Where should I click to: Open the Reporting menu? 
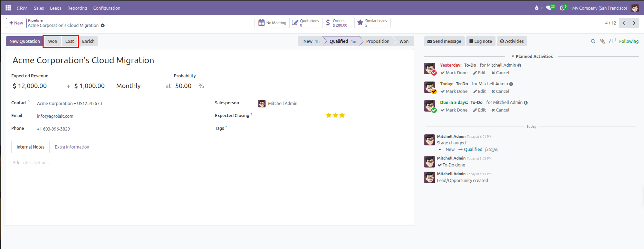(x=77, y=8)
